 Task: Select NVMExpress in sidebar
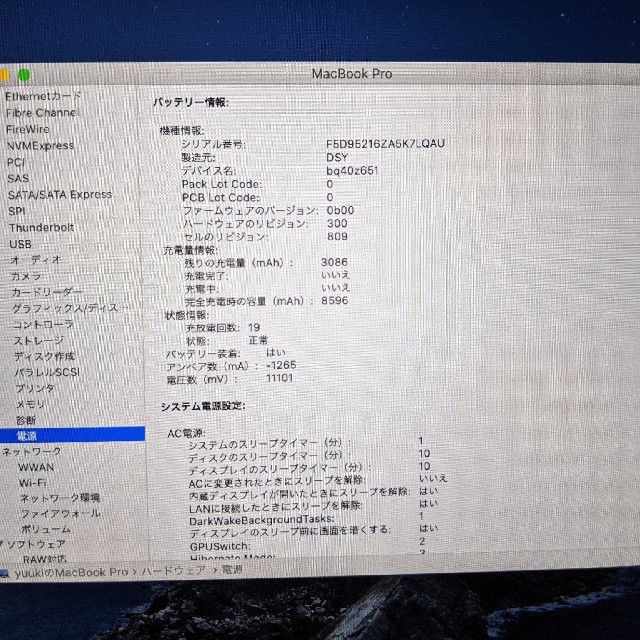click(x=40, y=146)
